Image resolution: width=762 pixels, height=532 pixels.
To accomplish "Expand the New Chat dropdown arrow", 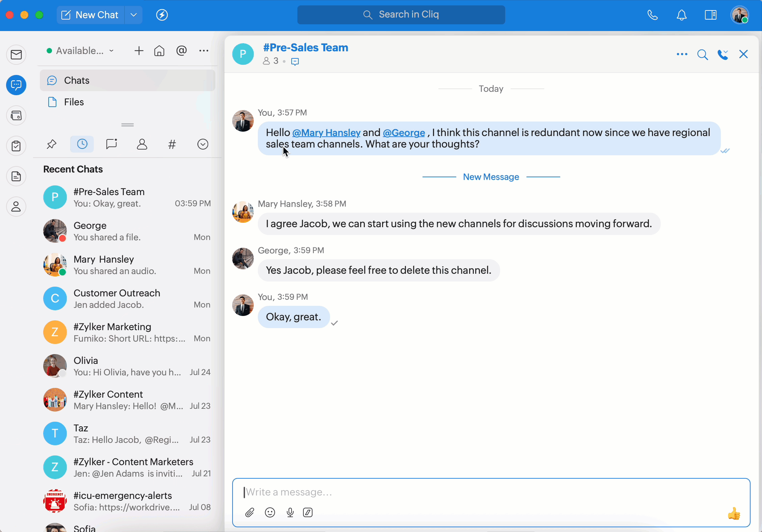I will pos(134,15).
